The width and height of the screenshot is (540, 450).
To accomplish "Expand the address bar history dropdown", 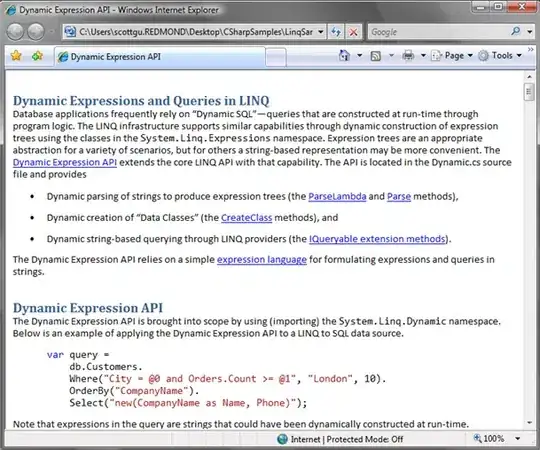I will (321, 32).
